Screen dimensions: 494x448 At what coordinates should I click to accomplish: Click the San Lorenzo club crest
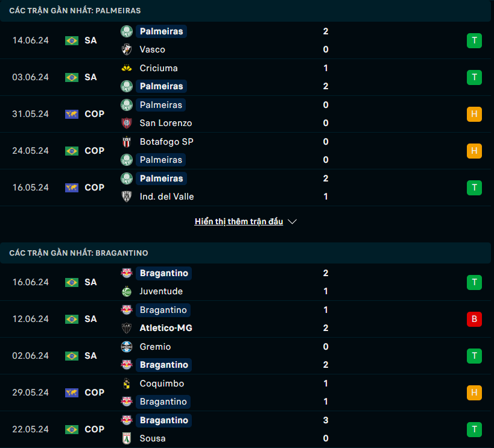coord(127,123)
